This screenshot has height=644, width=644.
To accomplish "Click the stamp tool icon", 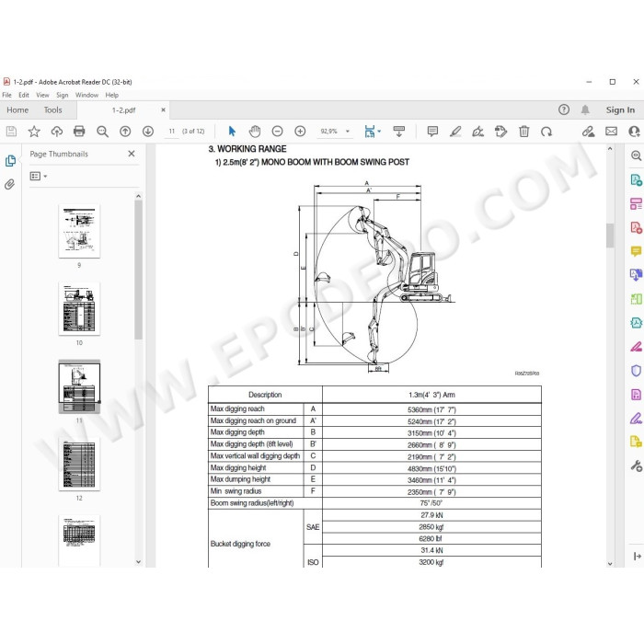I will point(500,132).
